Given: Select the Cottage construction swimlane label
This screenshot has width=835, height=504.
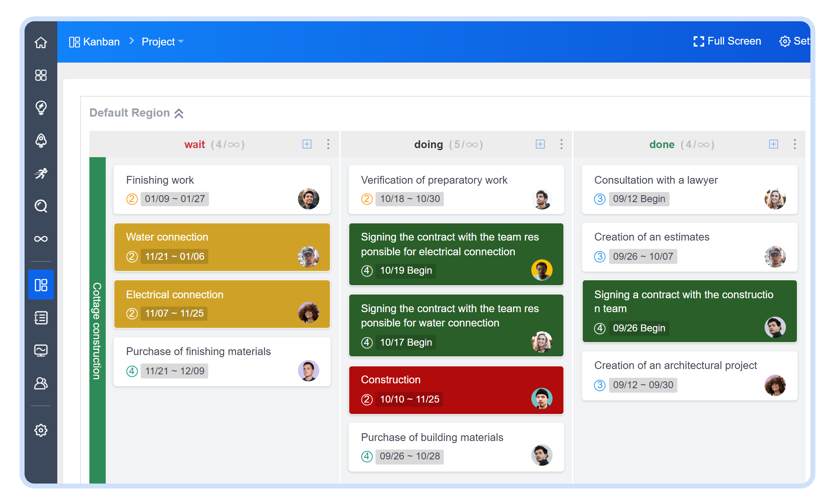Looking at the screenshot, I should point(97,320).
